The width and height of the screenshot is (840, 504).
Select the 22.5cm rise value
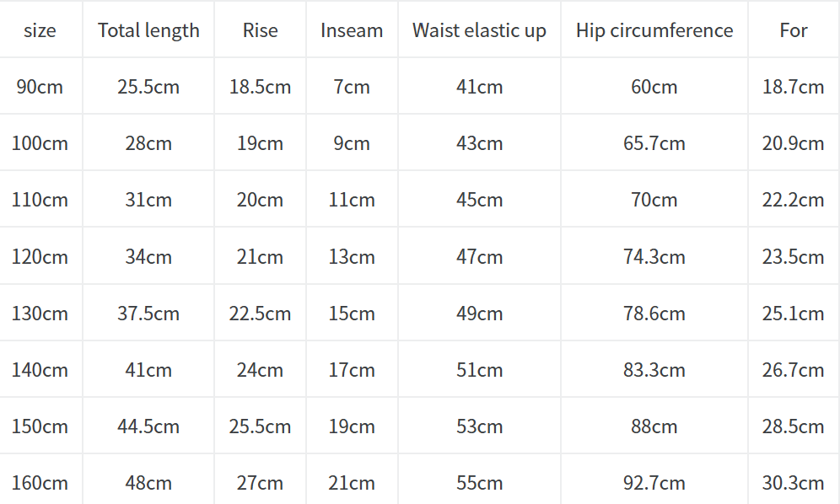tap(260, 314)
